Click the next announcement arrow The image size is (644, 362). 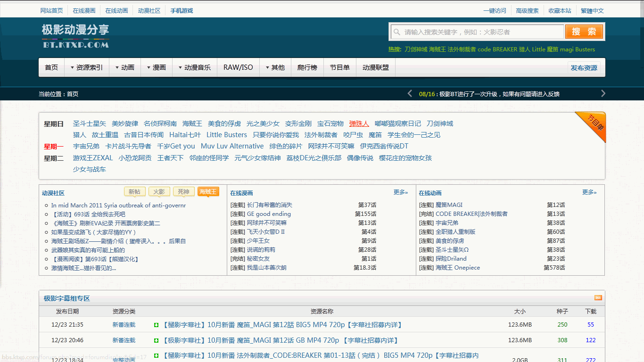603,94
